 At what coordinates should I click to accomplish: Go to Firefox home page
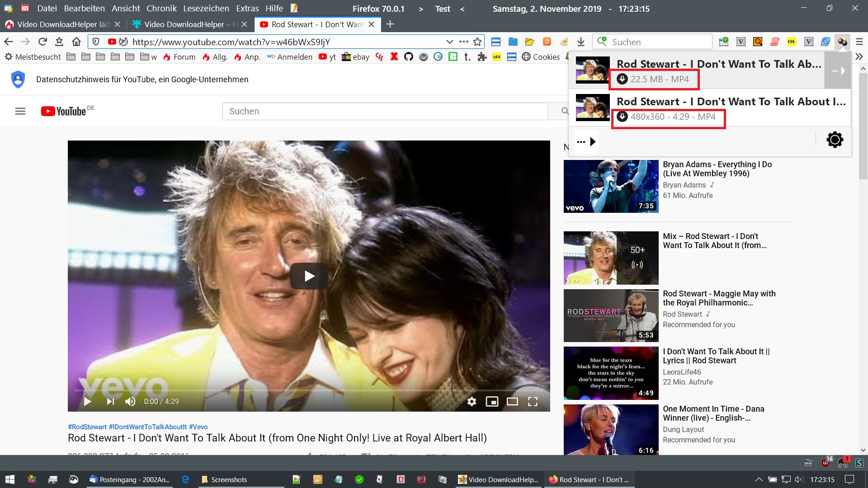click(x=76, y=42)
